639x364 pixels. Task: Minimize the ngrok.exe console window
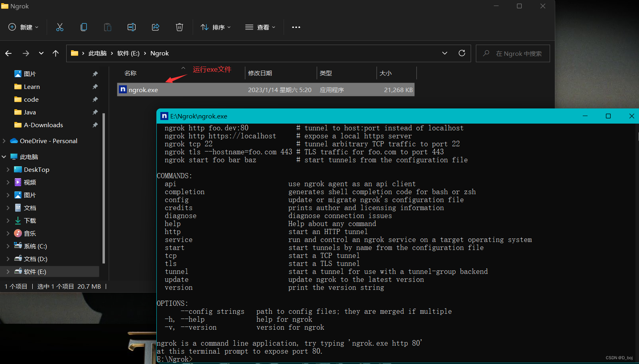pos(585,116)
